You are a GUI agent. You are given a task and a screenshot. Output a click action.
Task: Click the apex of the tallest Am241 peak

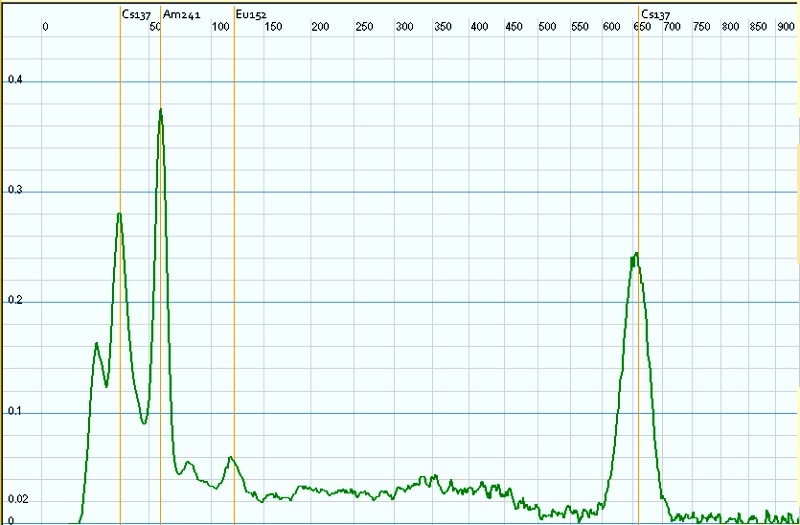pos(160,109)
